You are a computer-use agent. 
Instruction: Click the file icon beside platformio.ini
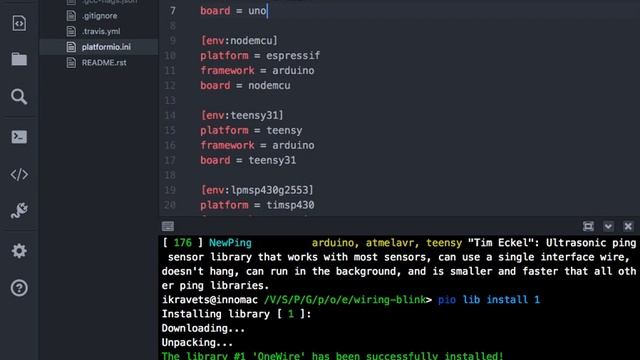71,47
